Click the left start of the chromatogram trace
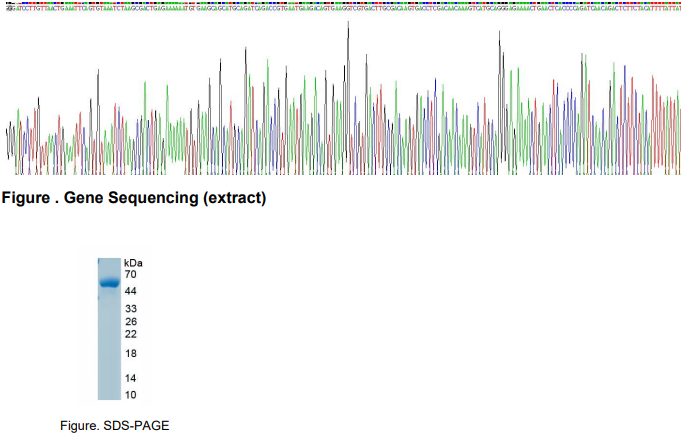This screenshot has width=681, height=438. [x=8, y=150]
